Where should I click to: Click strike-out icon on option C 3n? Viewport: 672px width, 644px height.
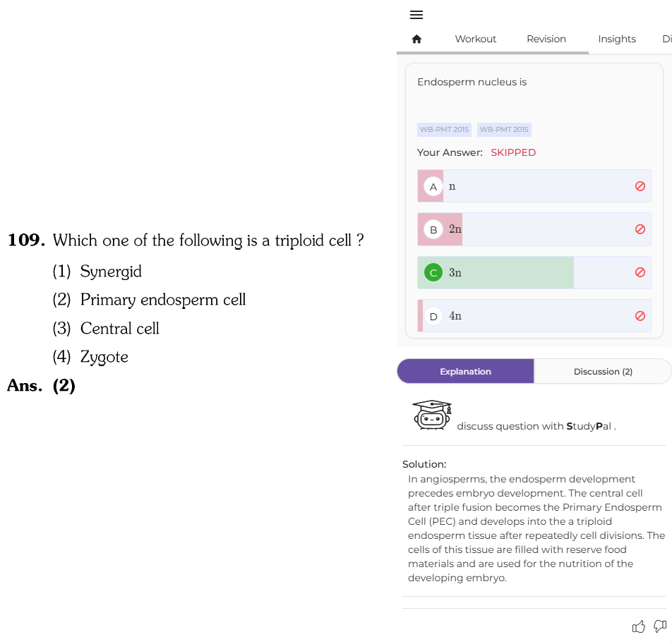pos(640,272)
